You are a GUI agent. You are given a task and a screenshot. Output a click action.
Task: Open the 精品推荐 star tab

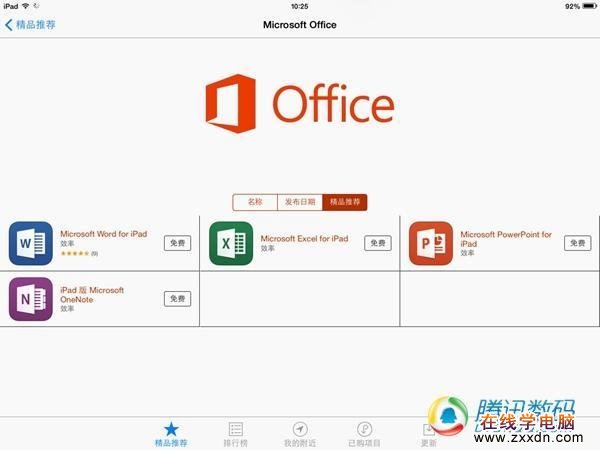tap(171, 435)
